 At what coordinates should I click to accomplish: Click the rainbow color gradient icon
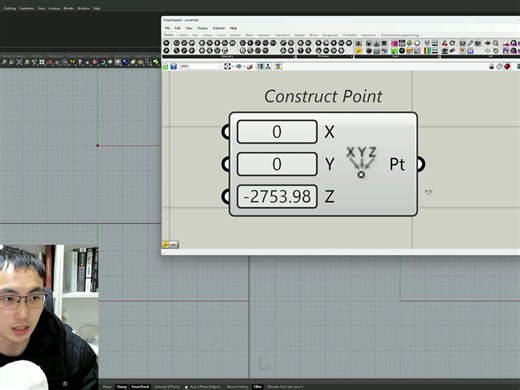pyautogui.click(x=427, y=51)
